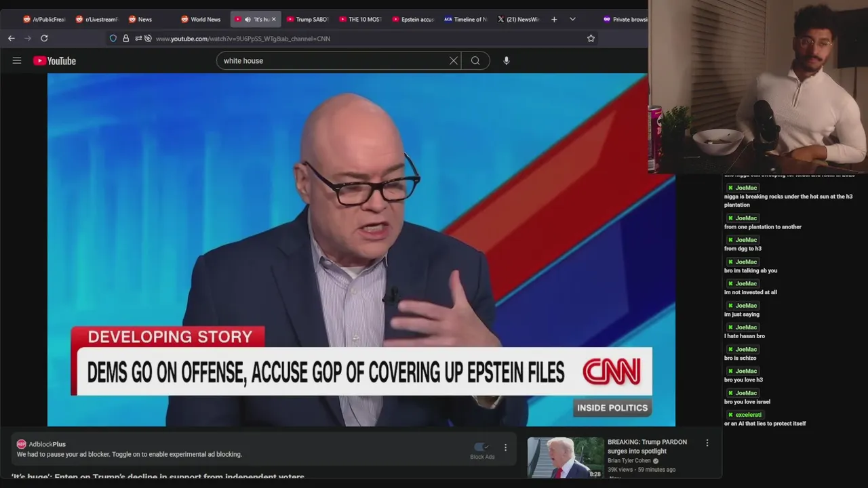
Task: Switch to the r/Livestream tab
Action: click(97, 20)
